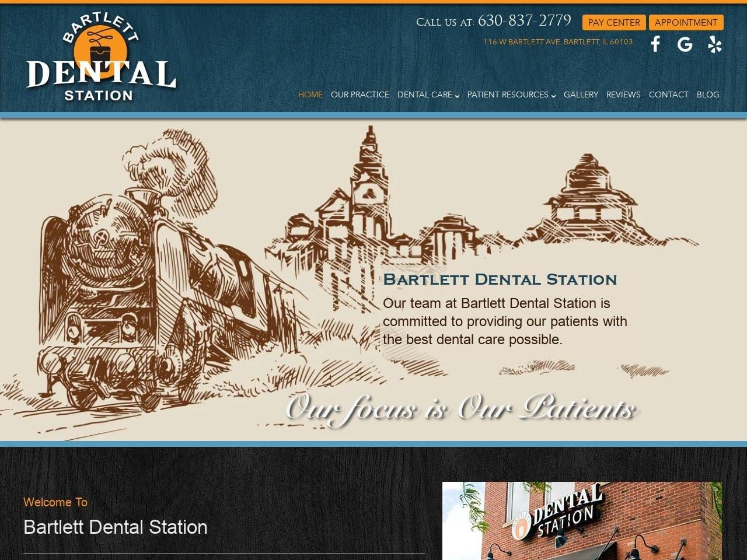Click the 'Welcome To' text
The image size is (747, 560).
55,502
